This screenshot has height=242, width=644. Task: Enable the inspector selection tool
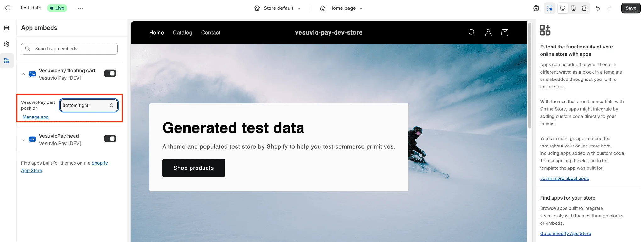[x=549, y=8]
